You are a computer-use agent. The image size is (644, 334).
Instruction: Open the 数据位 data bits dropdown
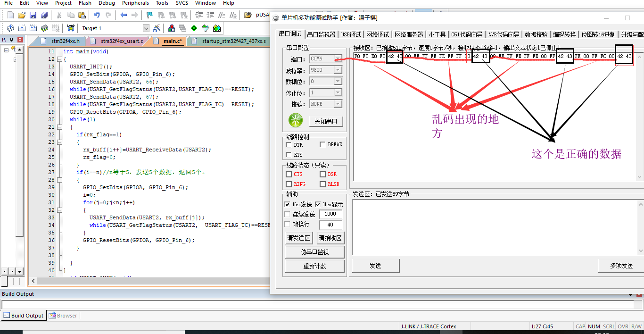[x=338, y=82]
